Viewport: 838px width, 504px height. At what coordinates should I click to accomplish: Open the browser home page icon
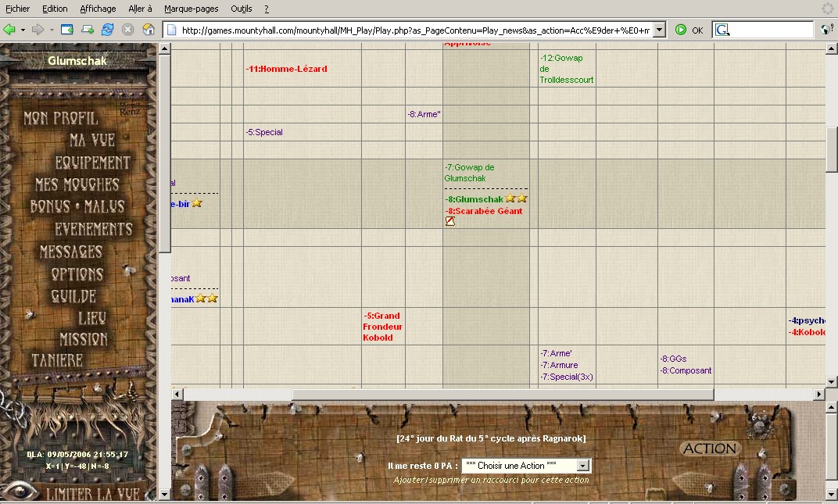click(149, 27)
